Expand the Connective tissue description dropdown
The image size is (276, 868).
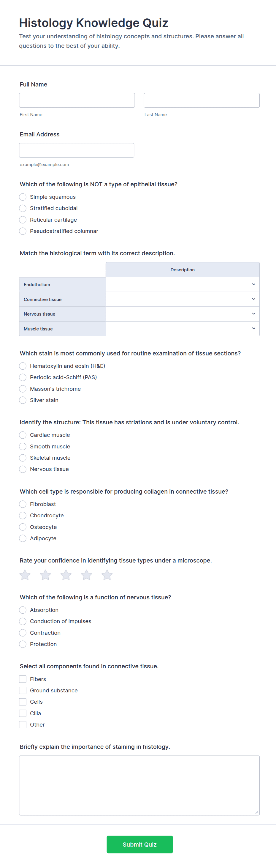point(183,299)
